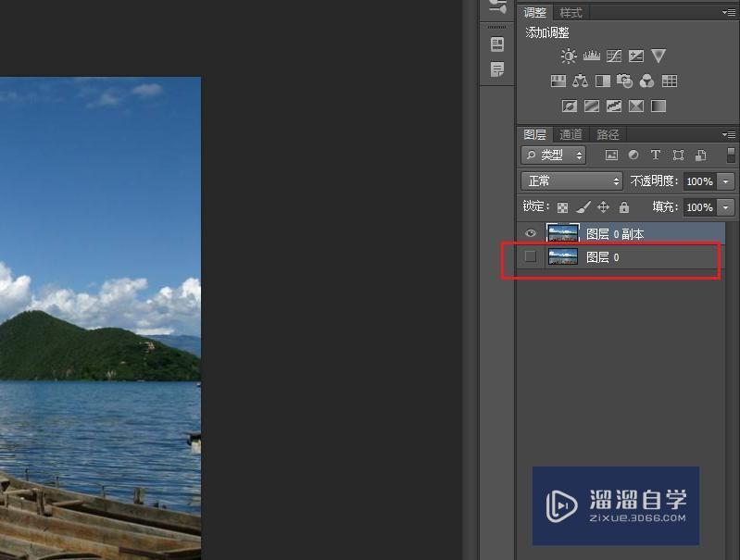Select the 图层 0 thumbnail
The width and height of the screenshot is (740, 560).
pos(563,256)
